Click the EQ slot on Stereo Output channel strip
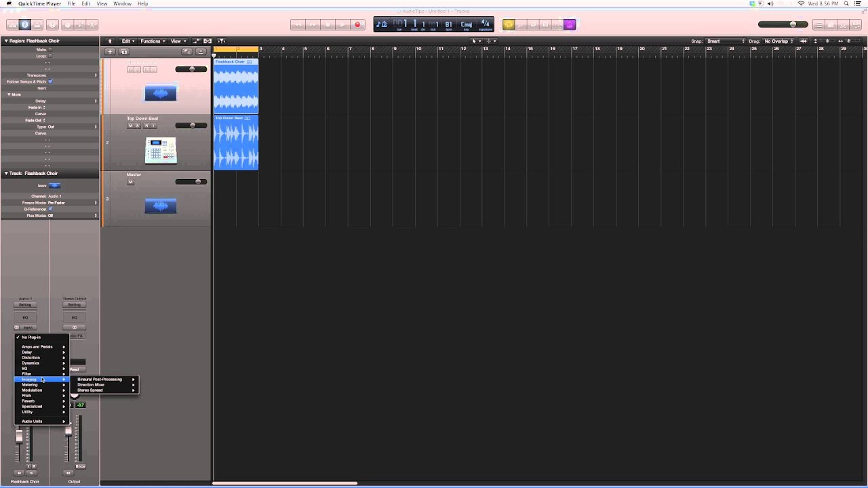 75,317
